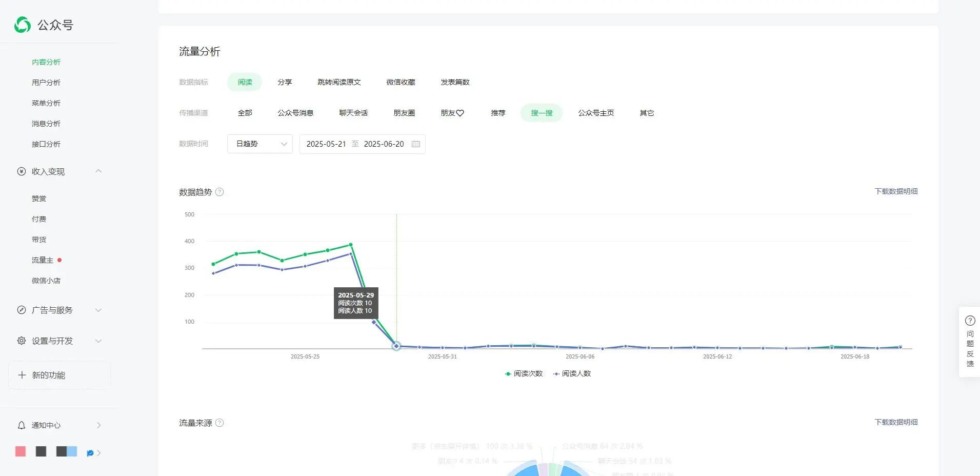This screenshot has width=980, height=476.
Task: Select the 其它 channel filter
Action: tap(647, 113)
